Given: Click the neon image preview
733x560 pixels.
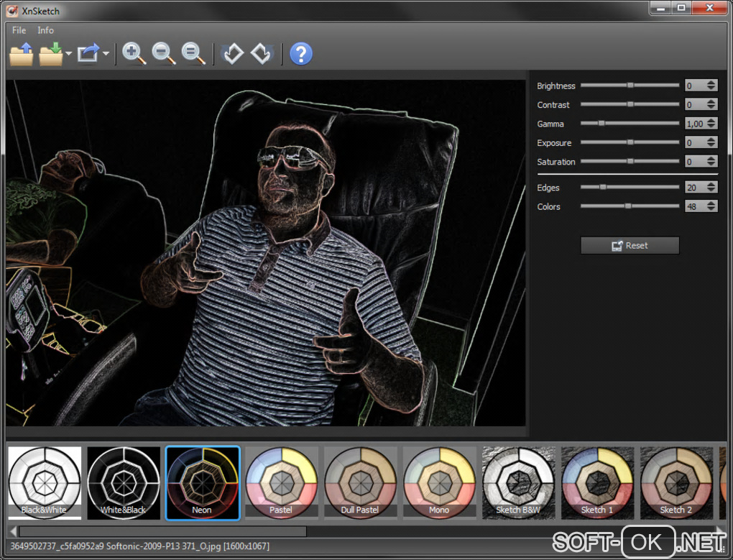Looking at the screenshot, I should (265, 253).
